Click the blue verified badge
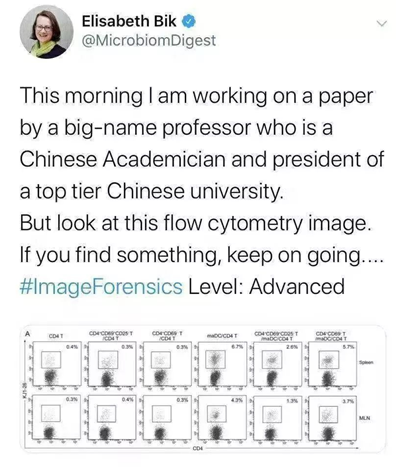The width and height of the screenshot is (396, 467). click(188, 21)
